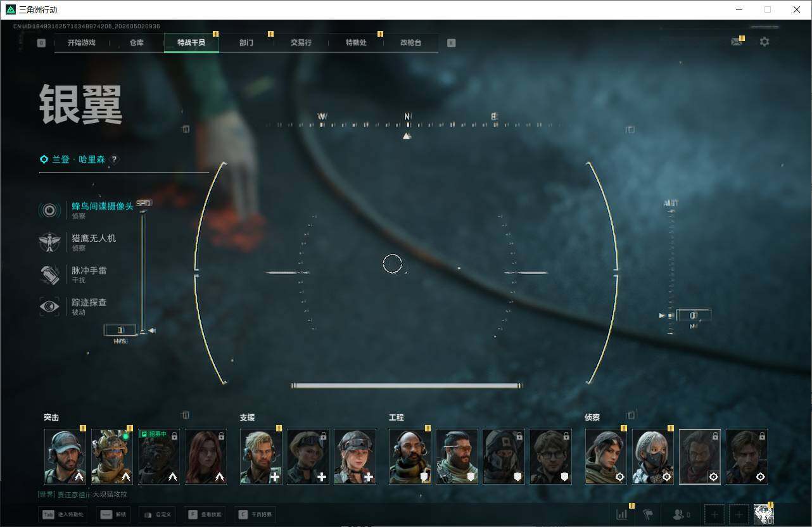Open the friends list icon

pos(682,514)
